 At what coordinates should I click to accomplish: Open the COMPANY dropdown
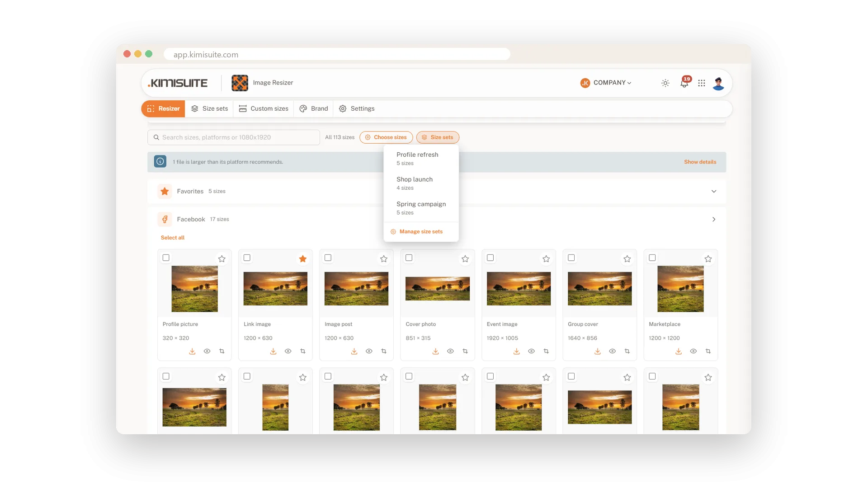(606, 83)
